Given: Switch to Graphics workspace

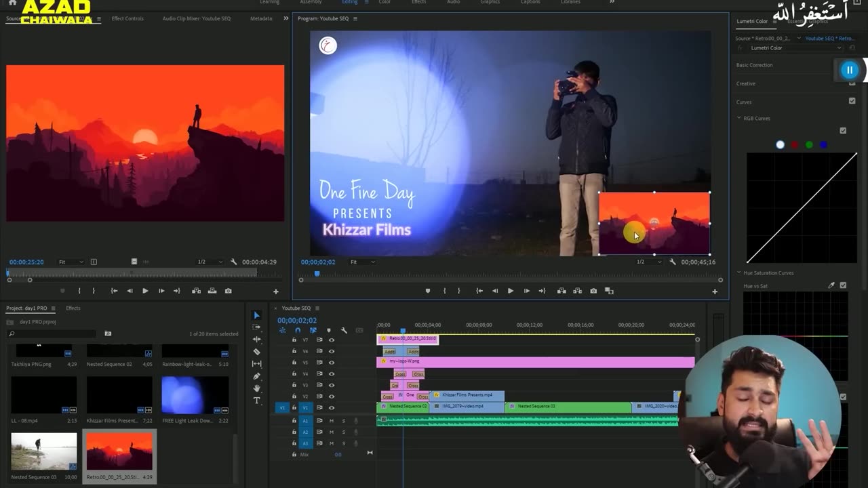Looking at the screenshot, I should pyautogui.click(x=490, y=2).
